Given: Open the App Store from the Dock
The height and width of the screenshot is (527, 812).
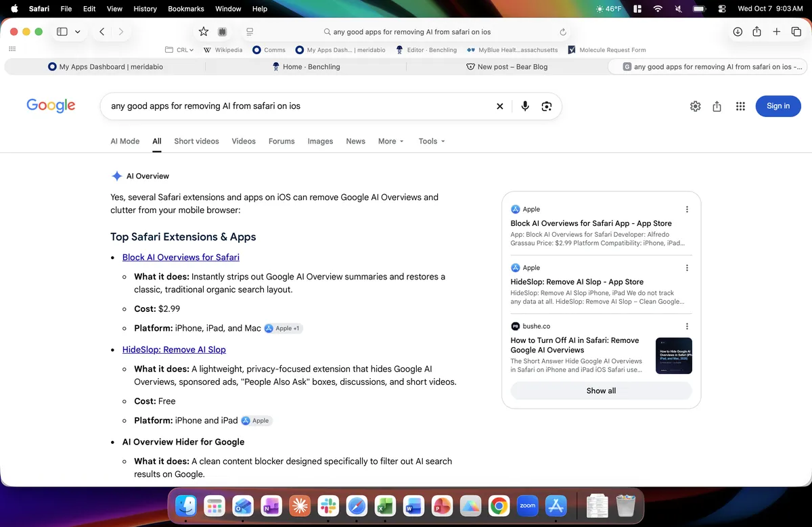Looking at the screenshot, I should pos(556,505).
